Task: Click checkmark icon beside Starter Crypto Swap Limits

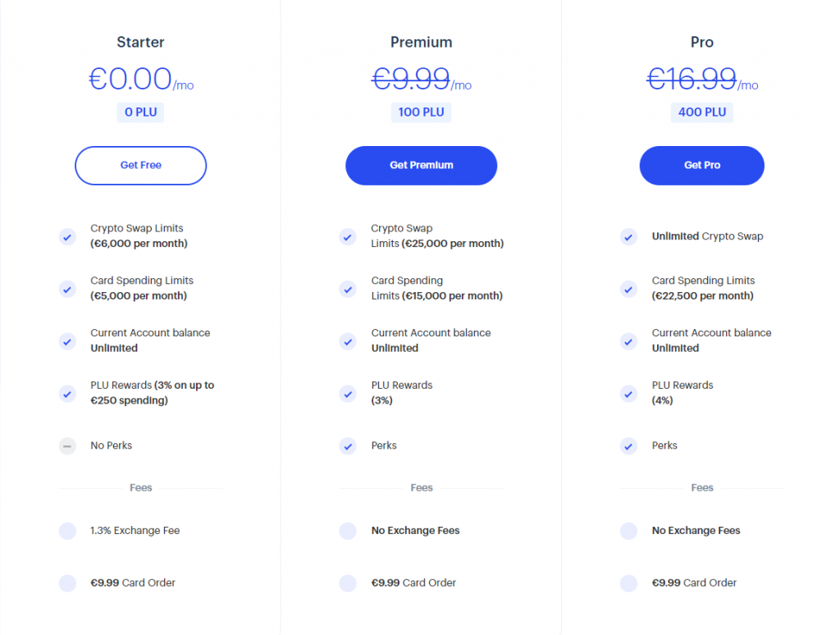Action: click(x=67, y=236)
